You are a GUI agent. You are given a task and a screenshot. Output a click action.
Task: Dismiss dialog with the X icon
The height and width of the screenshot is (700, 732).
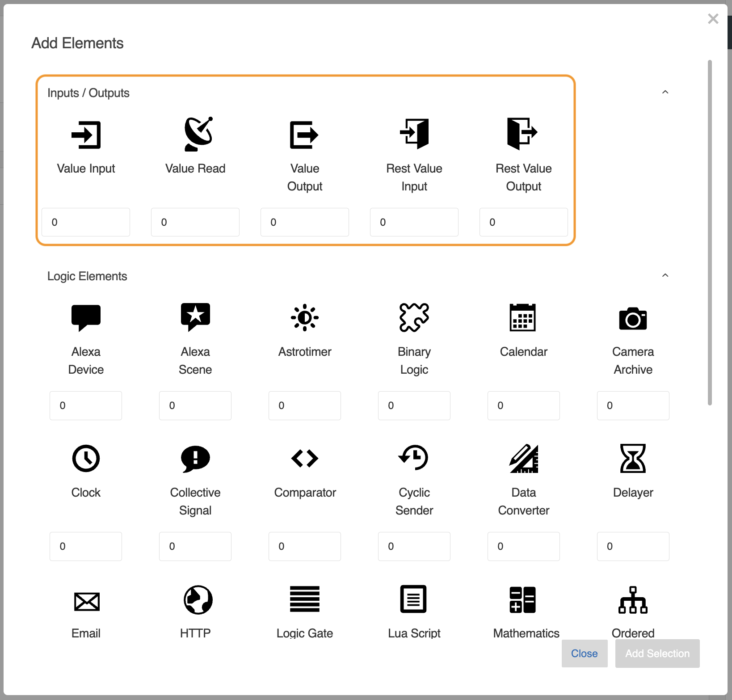coord(713,19)
